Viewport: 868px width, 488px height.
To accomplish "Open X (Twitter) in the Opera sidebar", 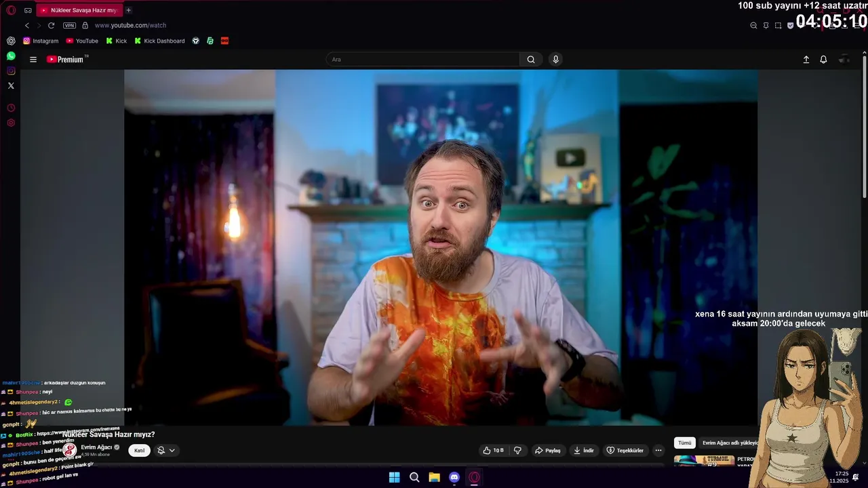I will point(11,85).
